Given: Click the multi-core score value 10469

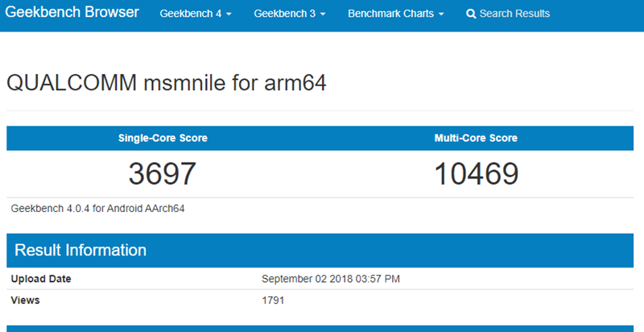Looking at the screenshot, I should pos(476,173).
